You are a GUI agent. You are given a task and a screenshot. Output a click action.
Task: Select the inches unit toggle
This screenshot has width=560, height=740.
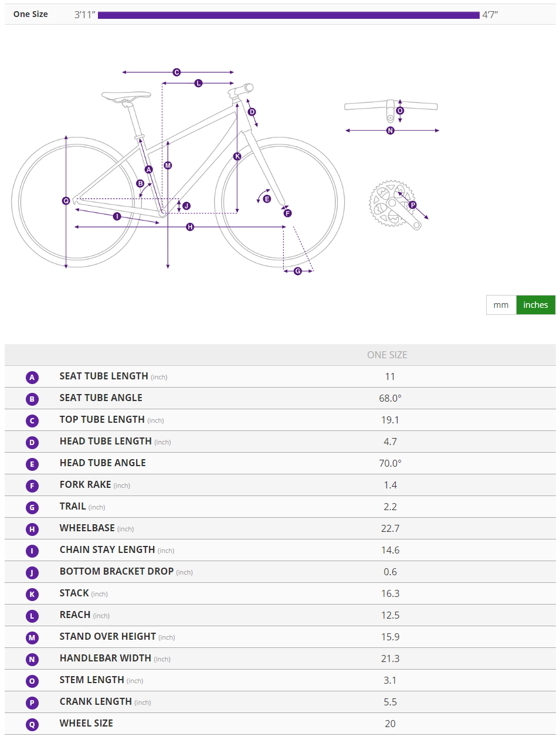coord(535,305)
